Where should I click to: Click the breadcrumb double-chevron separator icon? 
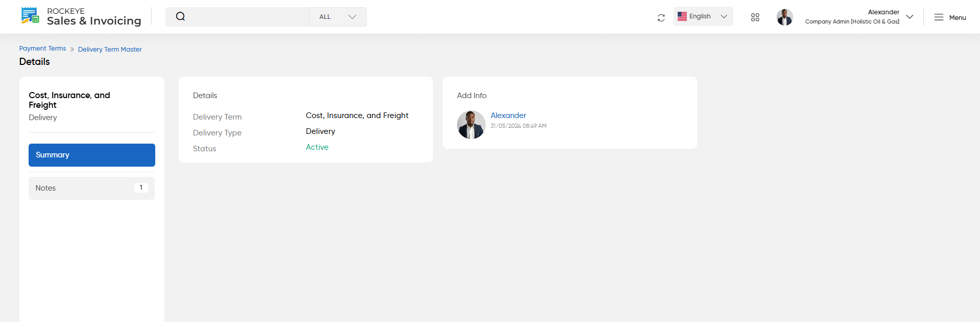pyautogui.click(x=72, y=50)
